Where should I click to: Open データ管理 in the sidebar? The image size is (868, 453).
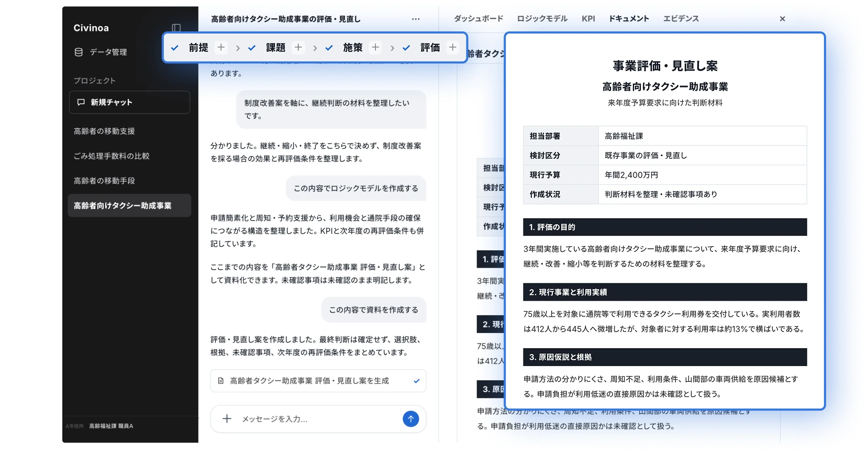click(x=101, y=52)
